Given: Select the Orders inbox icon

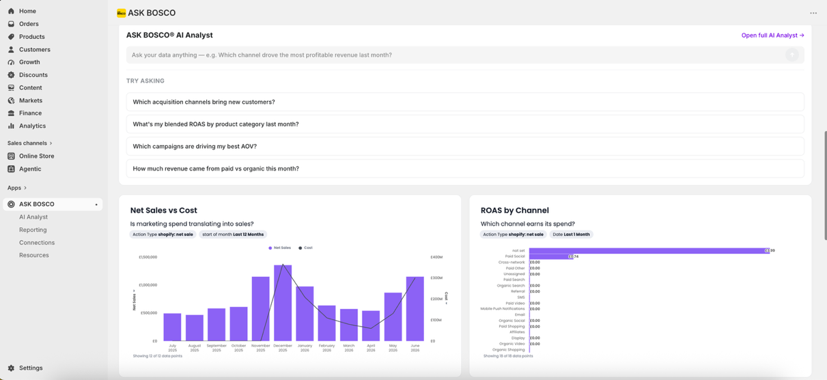Looking at the screenshot, I should (11, 24).
